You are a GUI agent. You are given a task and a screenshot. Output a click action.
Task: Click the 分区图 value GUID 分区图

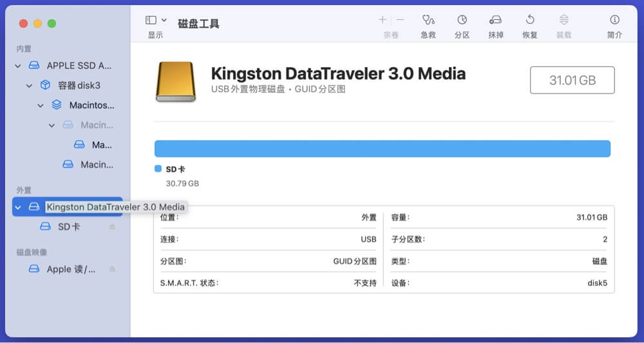355,261
